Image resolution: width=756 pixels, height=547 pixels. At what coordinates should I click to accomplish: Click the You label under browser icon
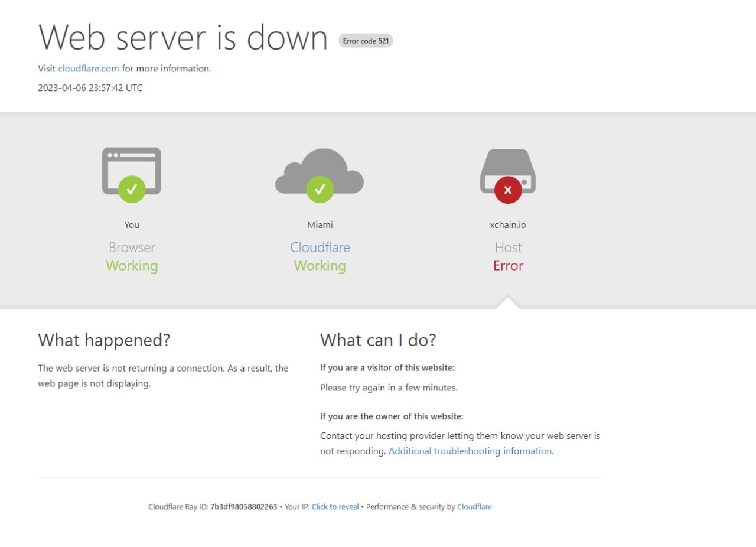click(x=132, y=224)
